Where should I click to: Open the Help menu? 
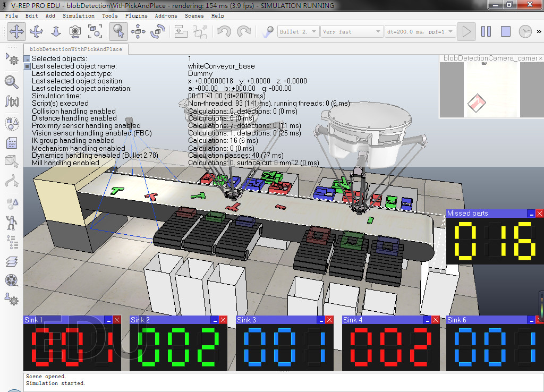(x=217, y=15)
